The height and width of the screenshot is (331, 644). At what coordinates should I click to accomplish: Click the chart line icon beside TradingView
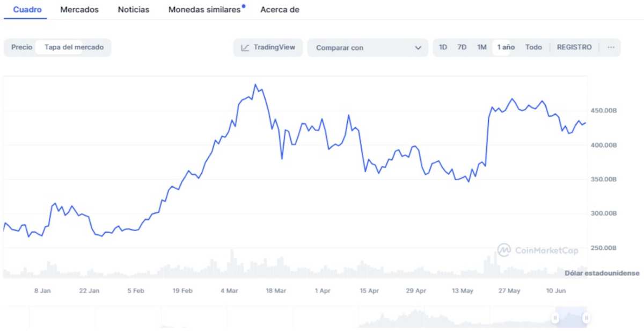click(x=246, y=47)
